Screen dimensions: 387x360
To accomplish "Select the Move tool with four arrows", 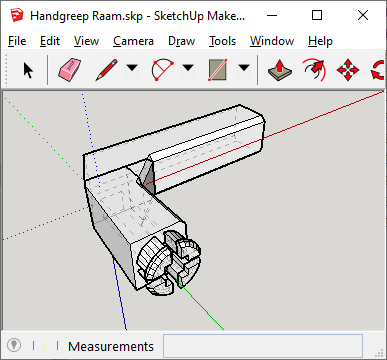I will pyautogui.click(x=348, y=70).
